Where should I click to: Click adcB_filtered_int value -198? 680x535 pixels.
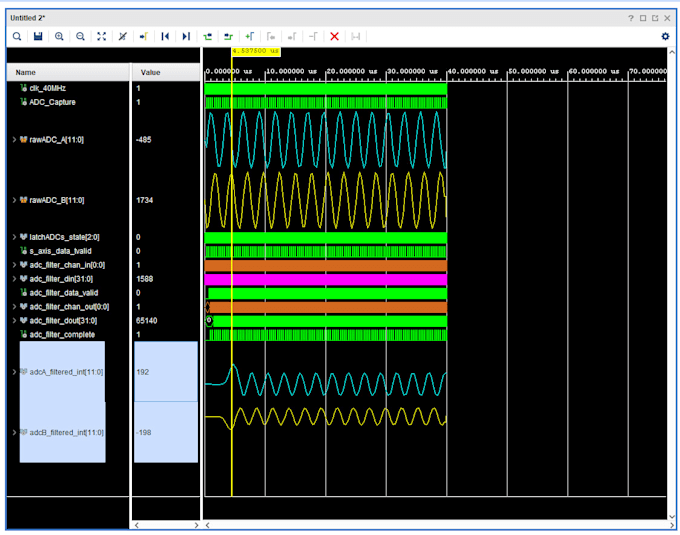(144, 432)
